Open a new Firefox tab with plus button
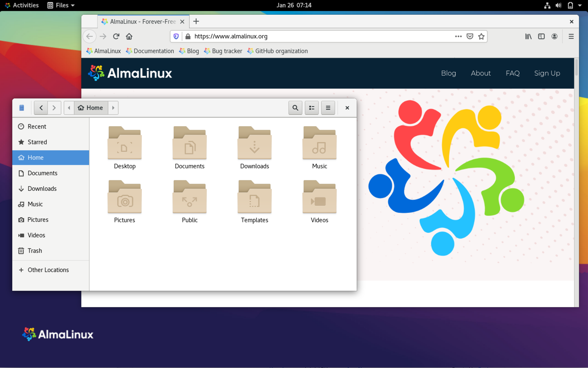The height and width of the screenshot is (368, 588). [196, 21]
